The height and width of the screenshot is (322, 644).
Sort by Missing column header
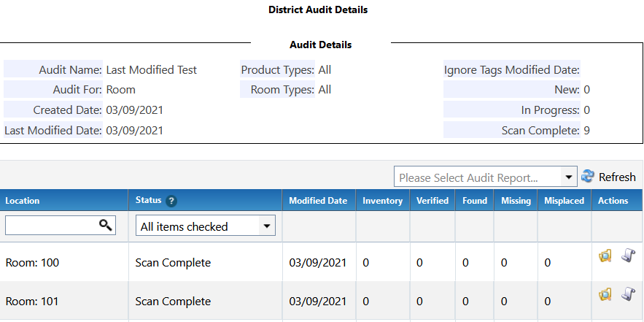[516, 201]
